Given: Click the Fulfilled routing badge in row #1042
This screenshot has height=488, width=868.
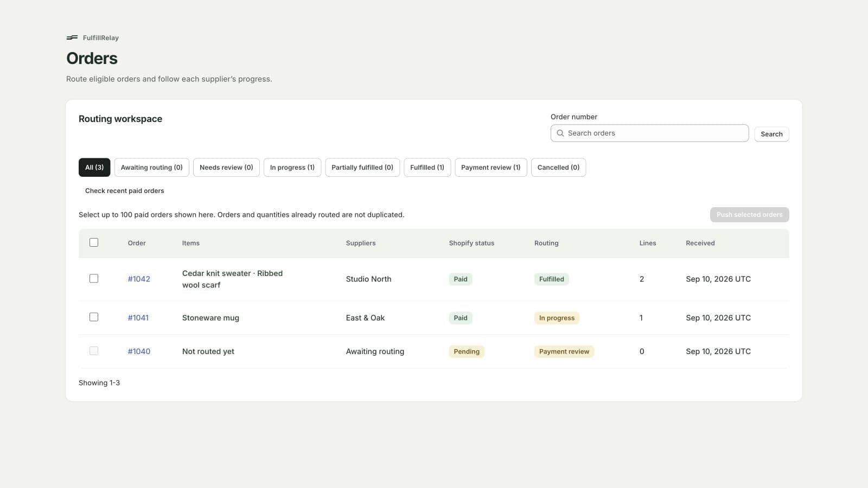Looking at the screenshot, I should pos(552,279).
